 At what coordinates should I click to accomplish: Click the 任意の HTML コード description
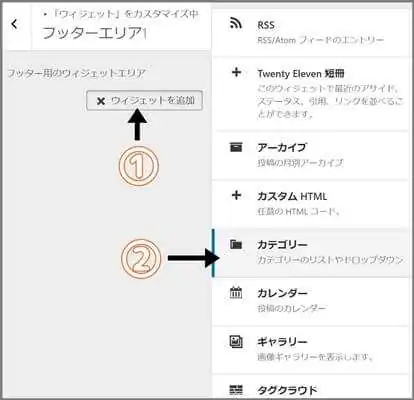(x=299, y=211)
